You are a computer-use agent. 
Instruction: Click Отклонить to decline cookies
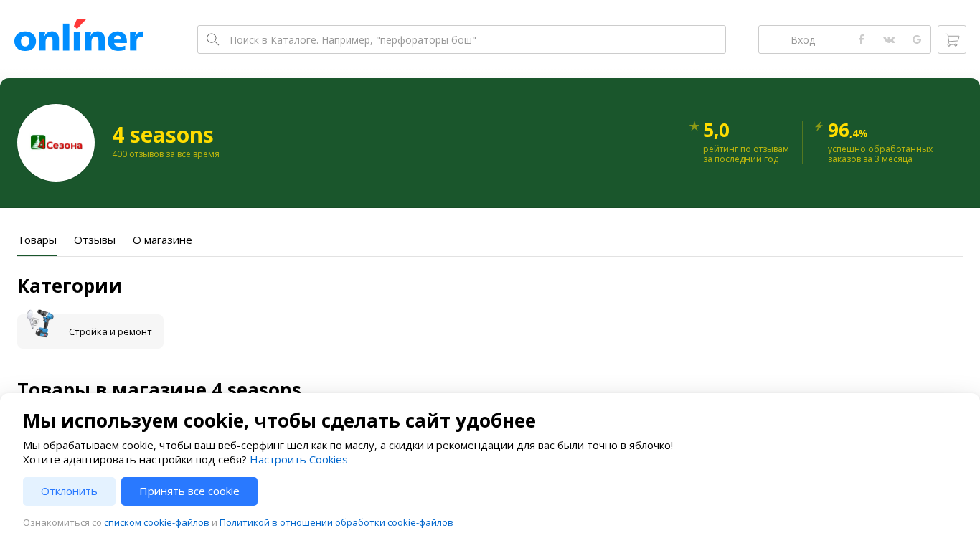tap(69, 491)
